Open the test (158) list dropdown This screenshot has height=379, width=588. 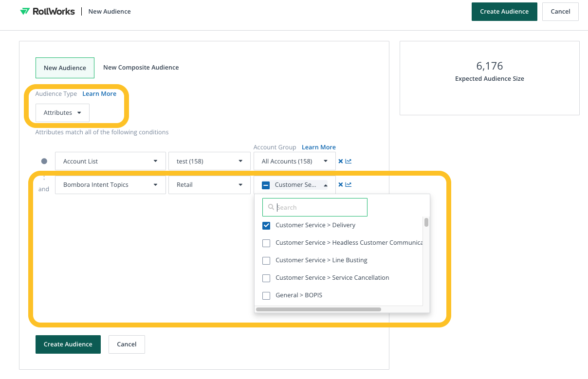pos(210,161)
